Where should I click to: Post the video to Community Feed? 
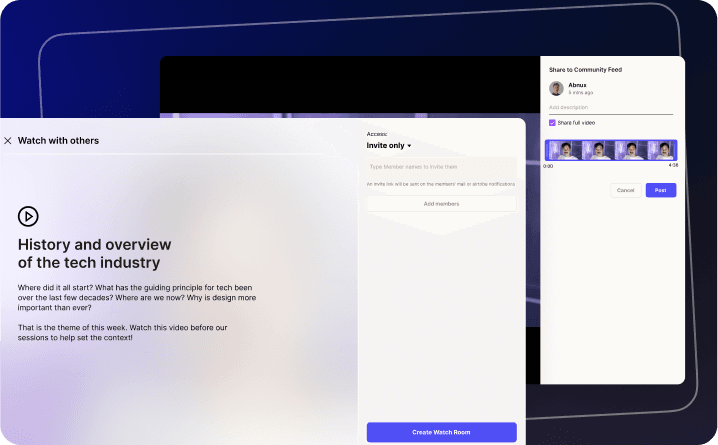coord(660,190)
